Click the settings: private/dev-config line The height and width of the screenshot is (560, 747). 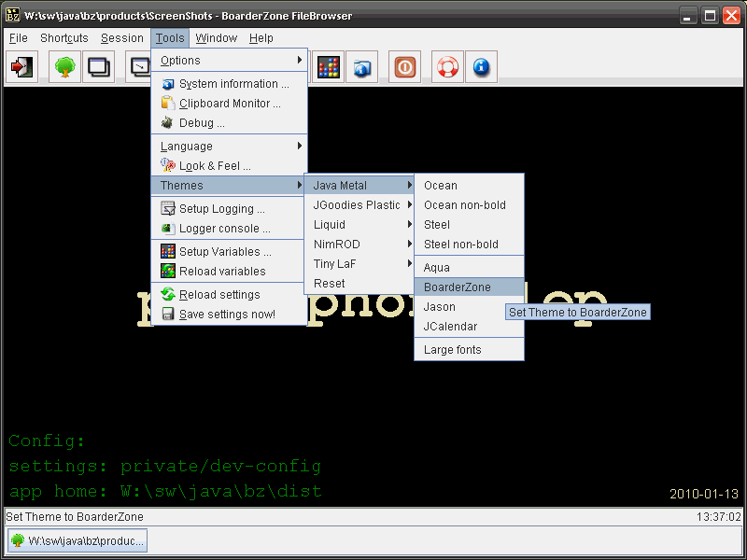(165, 466)
